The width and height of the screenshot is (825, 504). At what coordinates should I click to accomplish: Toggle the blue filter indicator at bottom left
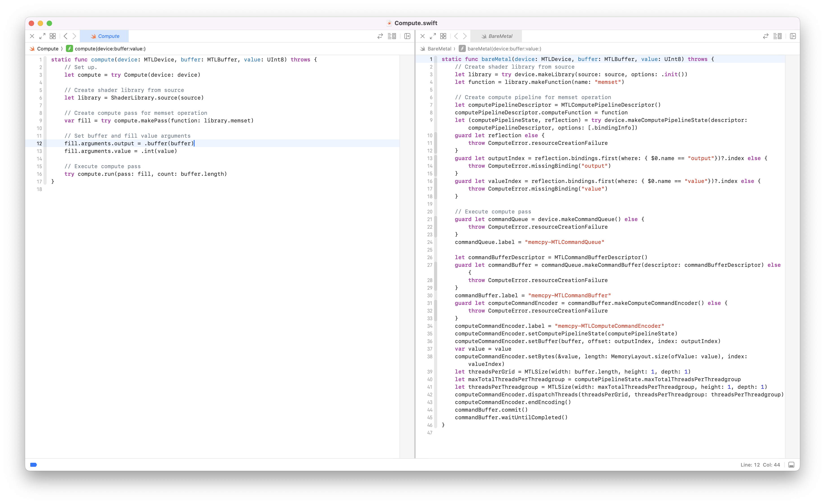pos(33,465)
